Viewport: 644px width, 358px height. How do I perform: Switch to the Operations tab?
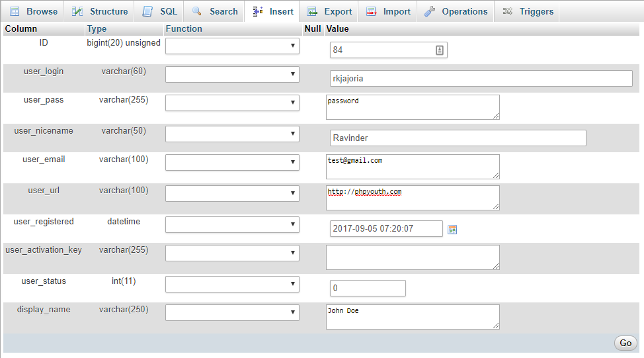coord(456,11)
